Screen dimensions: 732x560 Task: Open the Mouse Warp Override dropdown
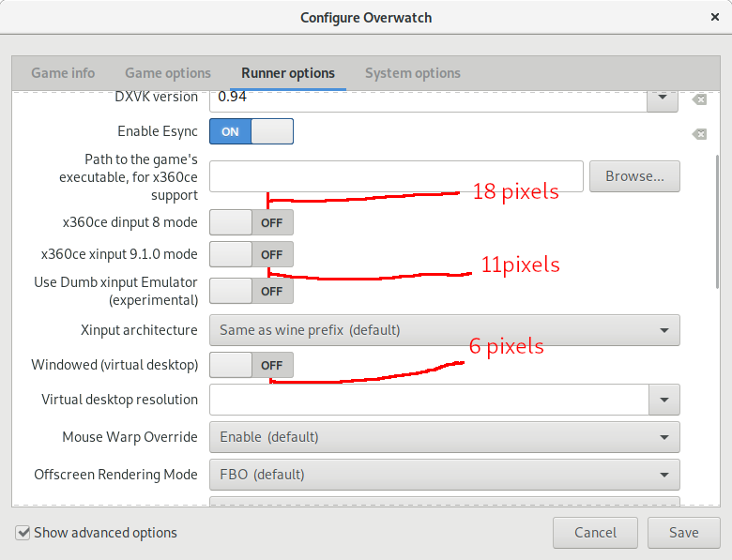[445, 437]
